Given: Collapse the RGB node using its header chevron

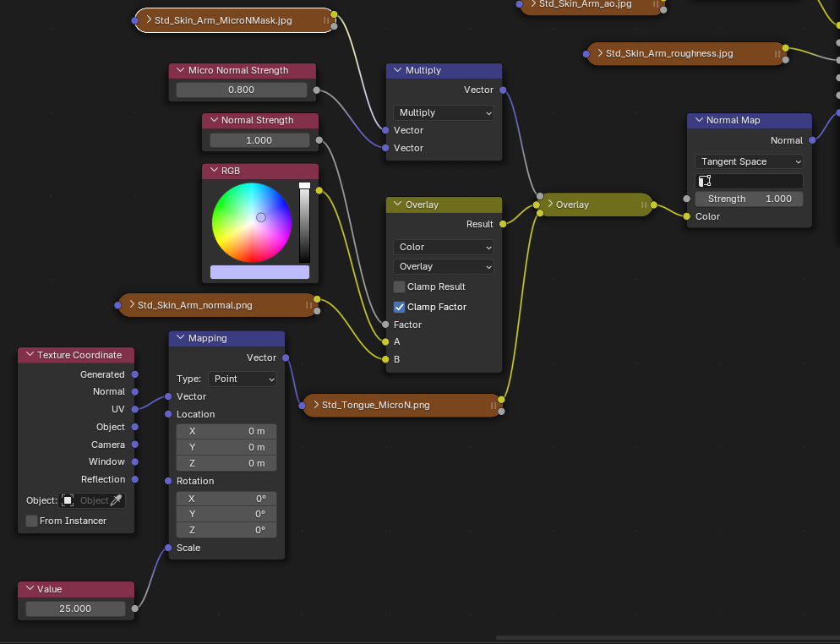Looking at the screenshot, I should (214, 171).
